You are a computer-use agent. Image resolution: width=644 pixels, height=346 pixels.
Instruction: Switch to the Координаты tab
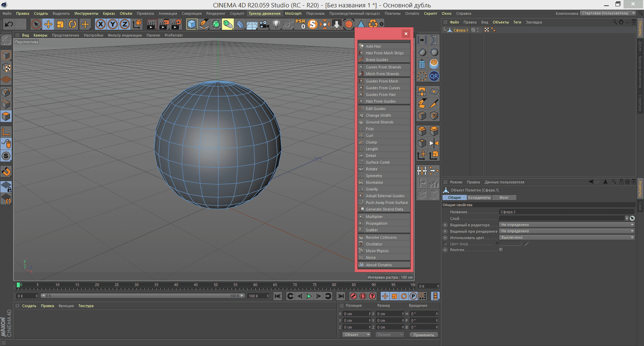(x=479, y=197)
